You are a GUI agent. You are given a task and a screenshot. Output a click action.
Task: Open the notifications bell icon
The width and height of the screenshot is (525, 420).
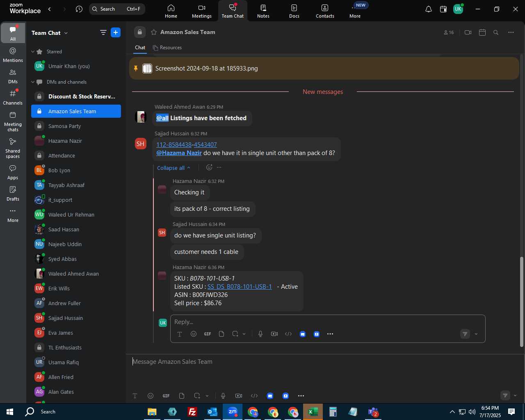coord(429,9)
